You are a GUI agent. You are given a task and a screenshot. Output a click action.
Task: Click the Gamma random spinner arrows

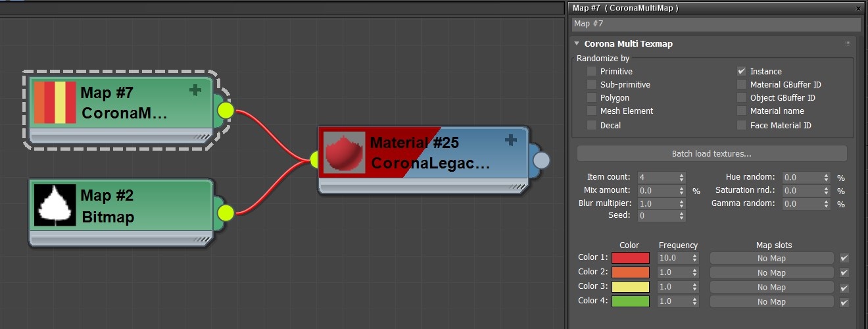pyautogui.click(x=826, y=204)
